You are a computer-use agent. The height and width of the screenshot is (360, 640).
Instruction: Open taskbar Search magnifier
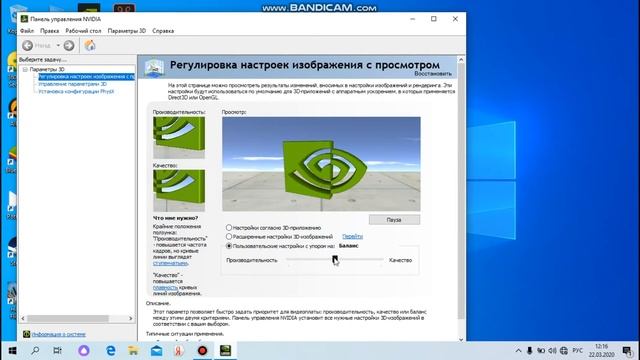(35, 351)
